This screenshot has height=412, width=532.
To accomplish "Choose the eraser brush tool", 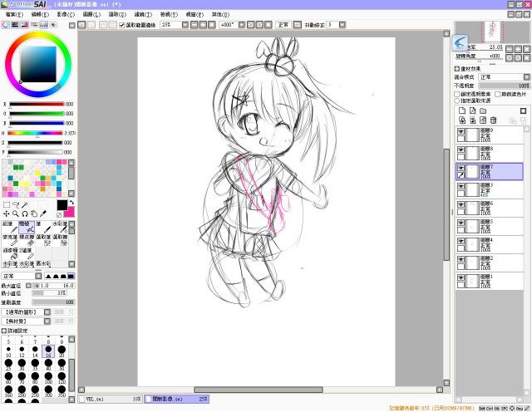I will [x=27, y=240].
